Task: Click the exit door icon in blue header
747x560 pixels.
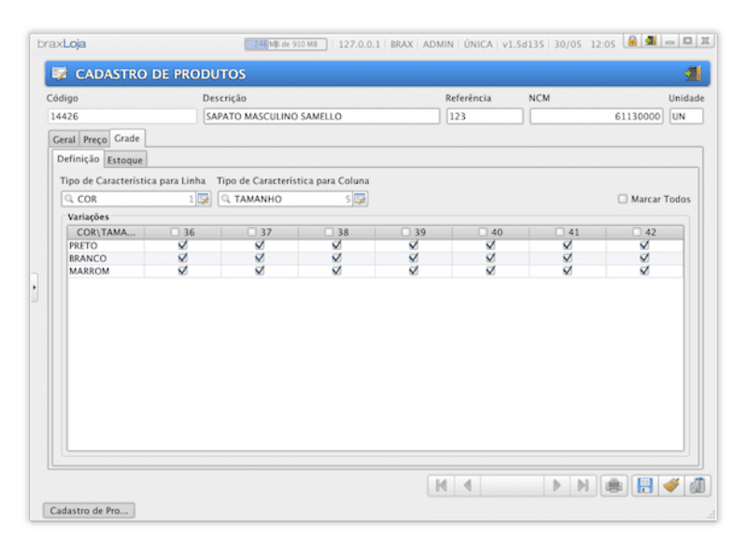Action: click(692, 74)
